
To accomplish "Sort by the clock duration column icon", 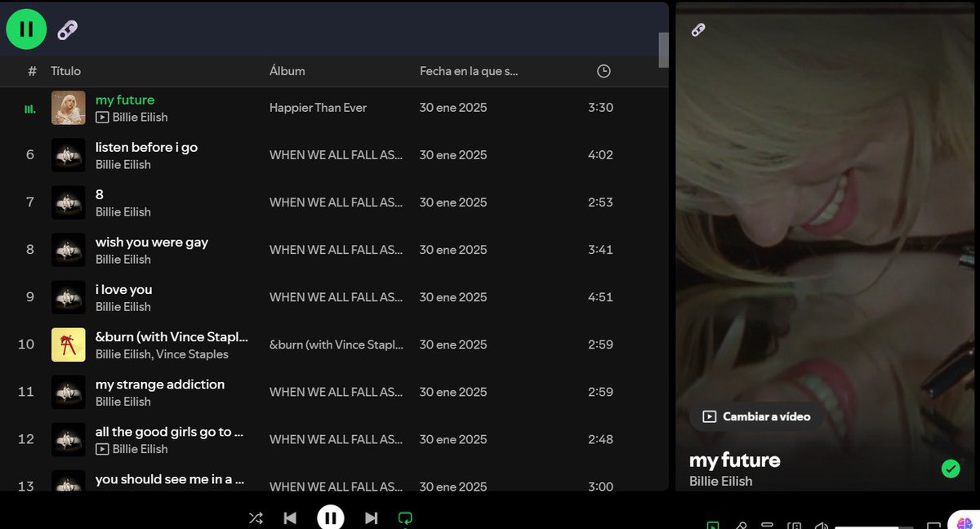I will click(604, 71).
